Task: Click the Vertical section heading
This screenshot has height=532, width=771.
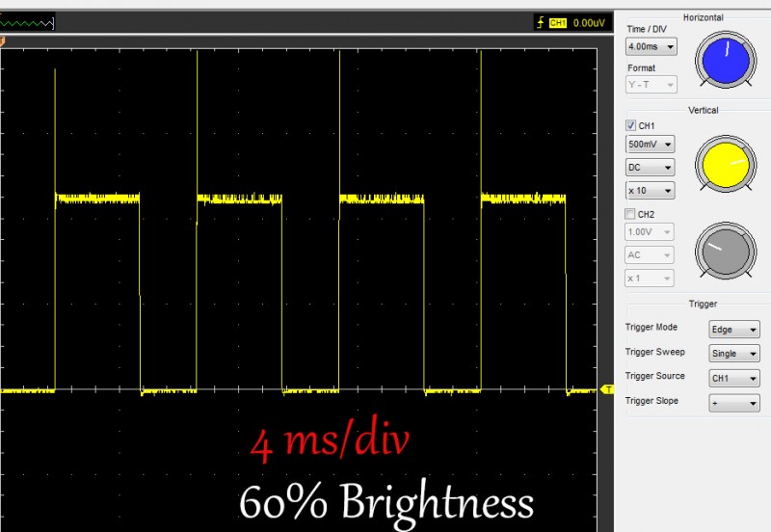Action: click(704, 110)
